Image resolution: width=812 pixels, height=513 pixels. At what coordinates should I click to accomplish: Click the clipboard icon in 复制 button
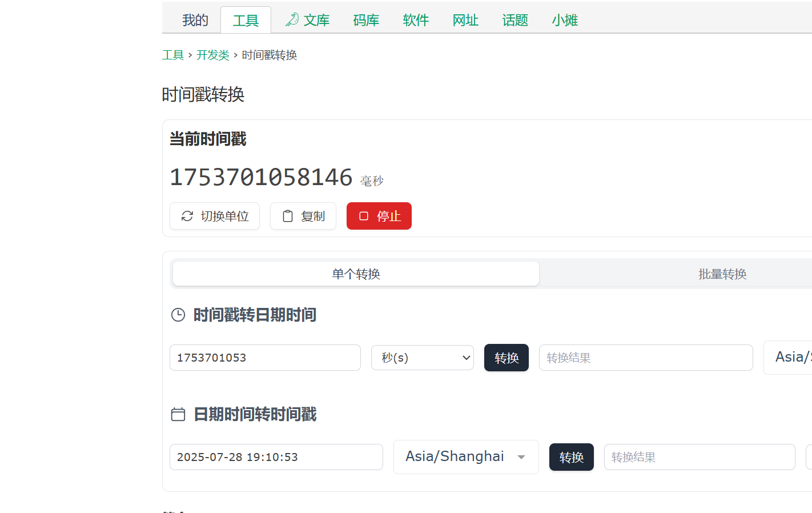click(288, 216)
